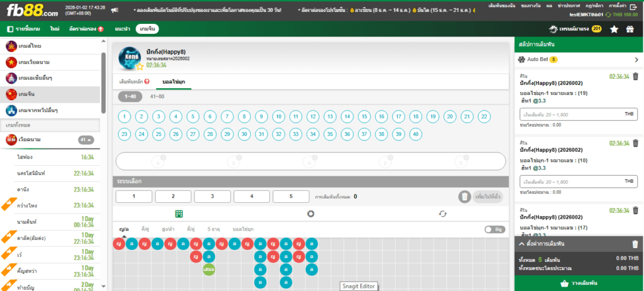Viewport: 644px width, 291px height.
Task: Show the green grid chart view
Action: tap(179, 214)
